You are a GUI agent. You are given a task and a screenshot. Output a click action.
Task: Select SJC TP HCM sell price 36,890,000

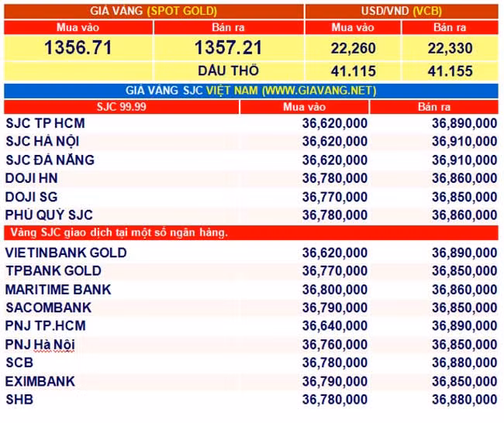coord(464,123)
